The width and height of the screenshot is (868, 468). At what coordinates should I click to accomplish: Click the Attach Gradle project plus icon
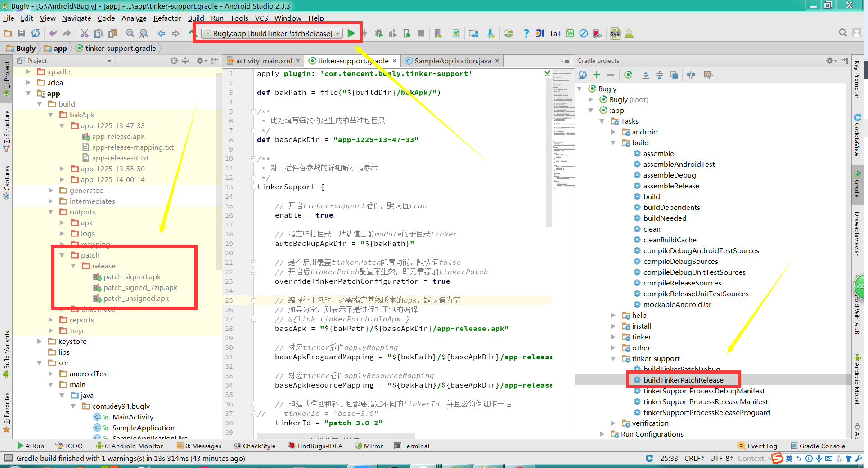tap(597, 75)
